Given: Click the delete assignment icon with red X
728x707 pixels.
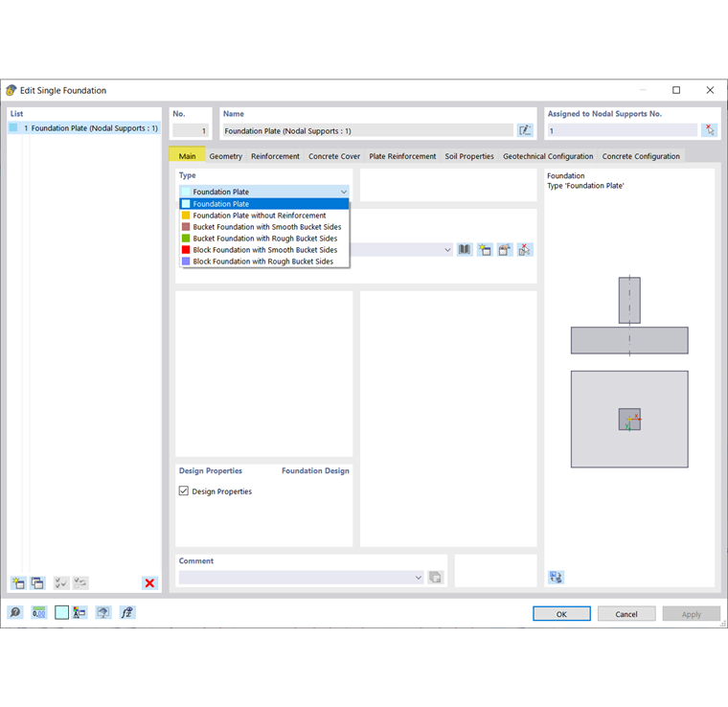Looking at the screenshot, I should coord(525,250).
